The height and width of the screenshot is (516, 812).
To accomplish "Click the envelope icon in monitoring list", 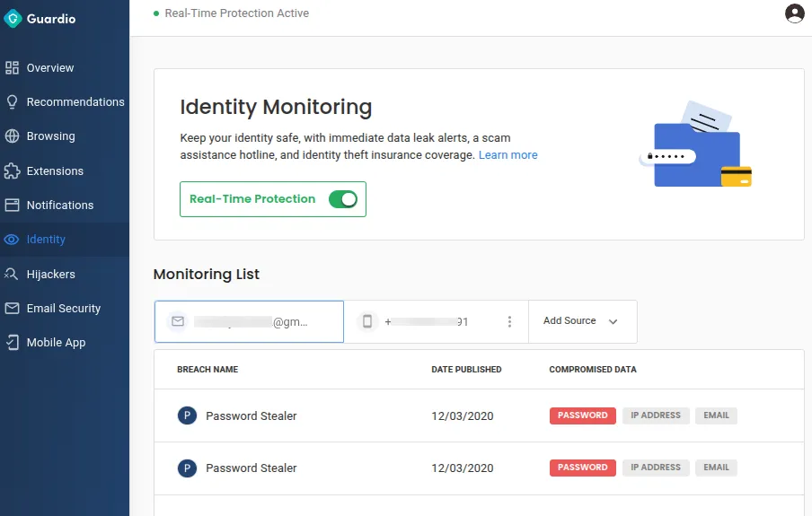I will [178, 321].
